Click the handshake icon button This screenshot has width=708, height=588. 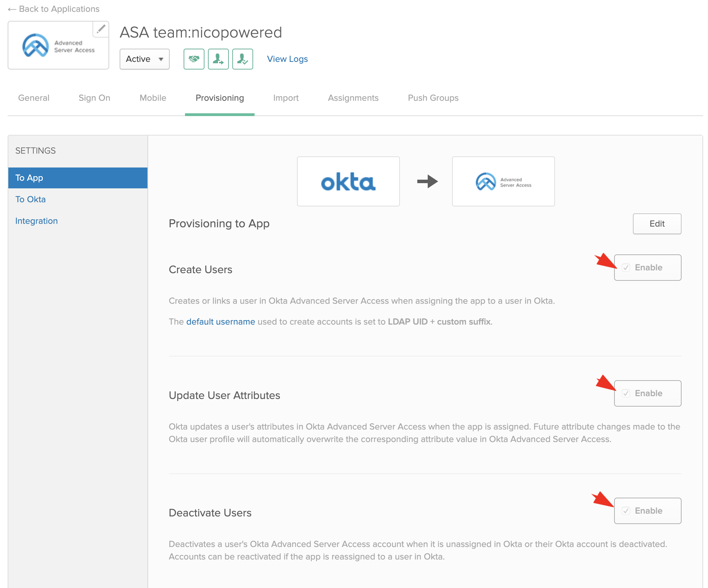194,59
